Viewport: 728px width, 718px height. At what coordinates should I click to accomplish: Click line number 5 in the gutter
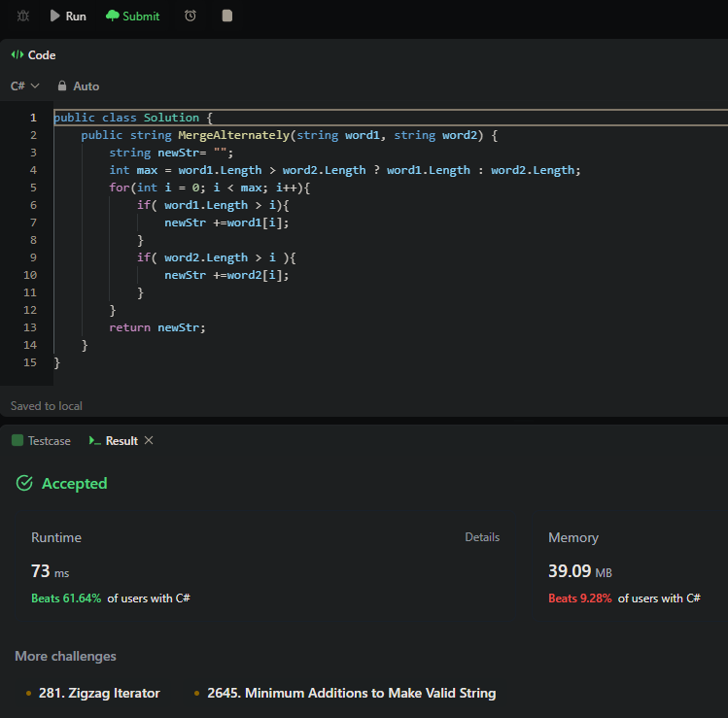point(33,188)
